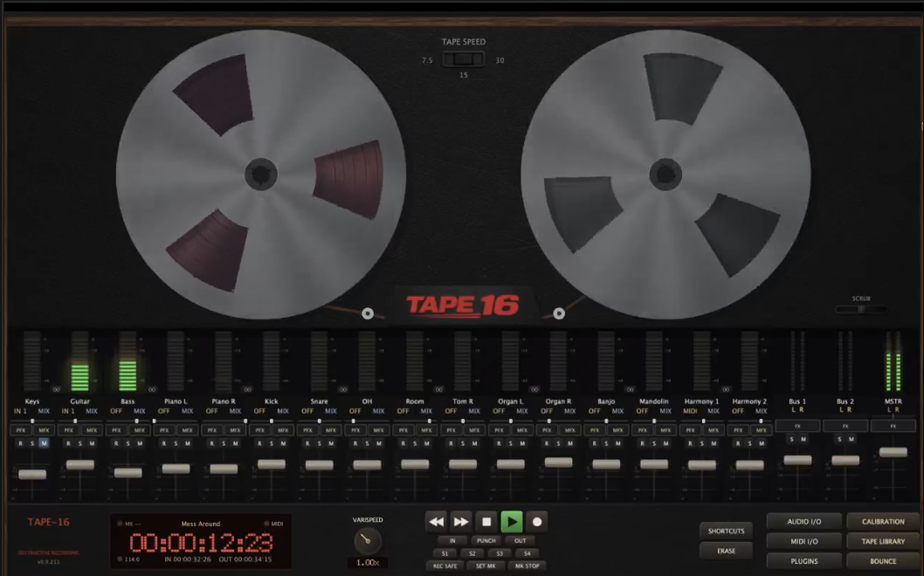Image resolution: width=924 pixels, height=576 pixels.
Task: Open Harmony 1 input selector showing MIDI
Action: pos(690,411)
